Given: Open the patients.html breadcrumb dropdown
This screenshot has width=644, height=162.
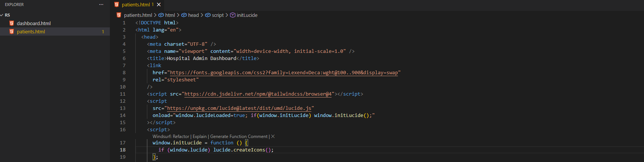Looking at the screenshot, I should click(x=138, y=15).
